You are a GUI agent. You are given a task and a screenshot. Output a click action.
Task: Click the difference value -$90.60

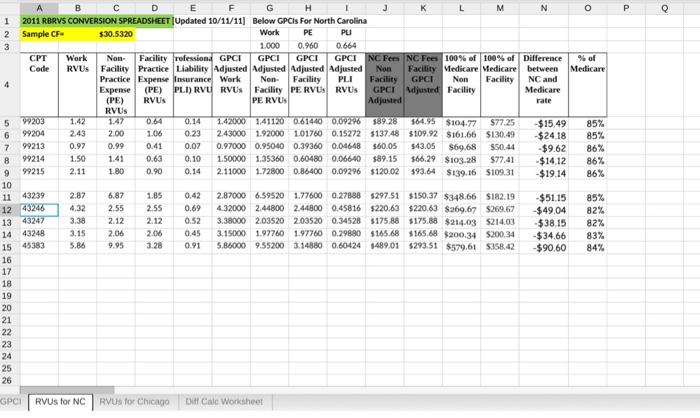(544, 247)
